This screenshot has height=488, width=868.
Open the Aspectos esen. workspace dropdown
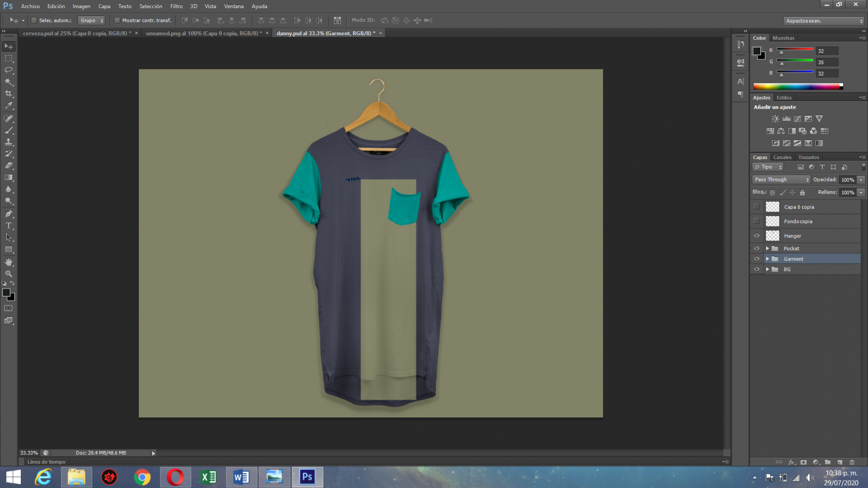click(824, 21)
